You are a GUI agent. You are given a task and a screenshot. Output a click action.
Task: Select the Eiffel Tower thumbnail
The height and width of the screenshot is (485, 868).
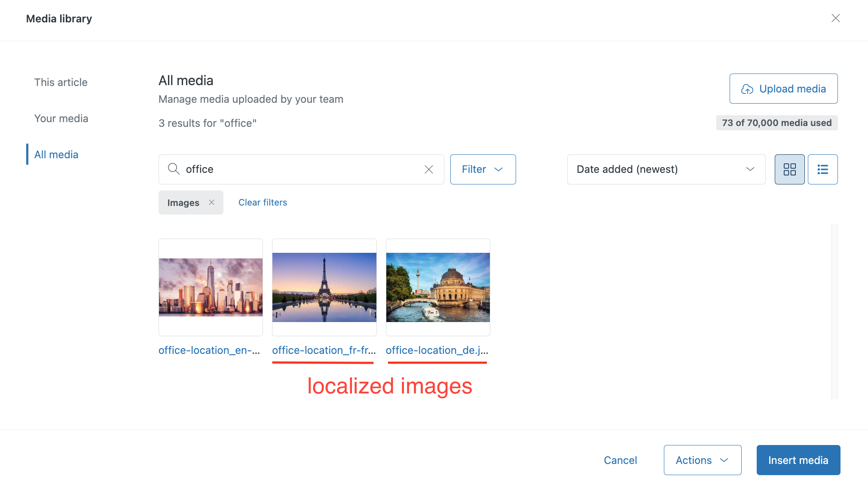[x=324, y=287]
